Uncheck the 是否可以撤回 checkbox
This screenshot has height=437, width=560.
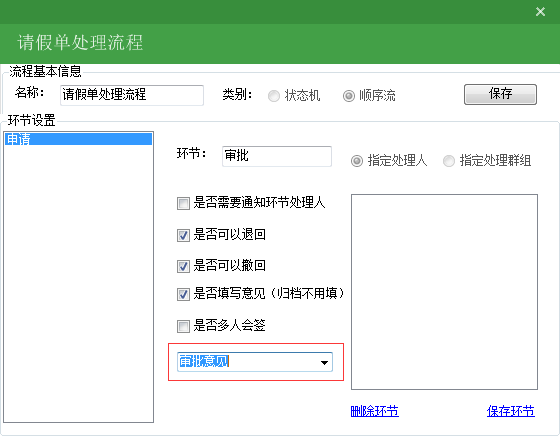point(183,266)
